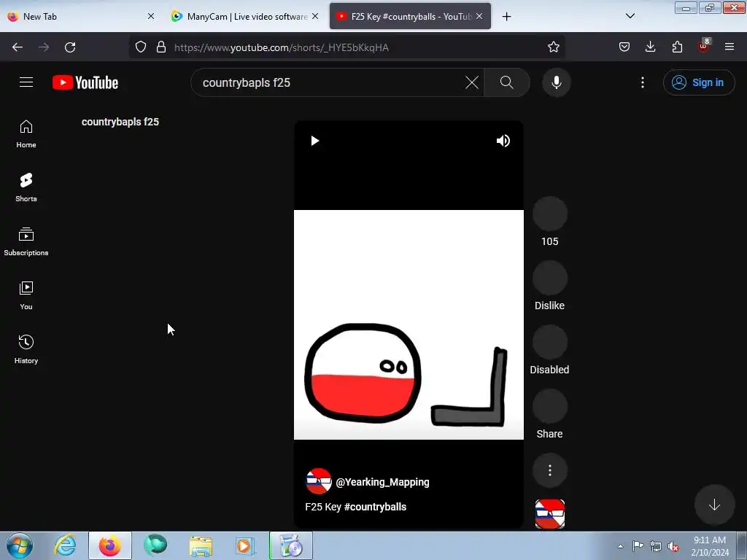
Task: Close the ManyCam tab
Action: tap(315, 16)
